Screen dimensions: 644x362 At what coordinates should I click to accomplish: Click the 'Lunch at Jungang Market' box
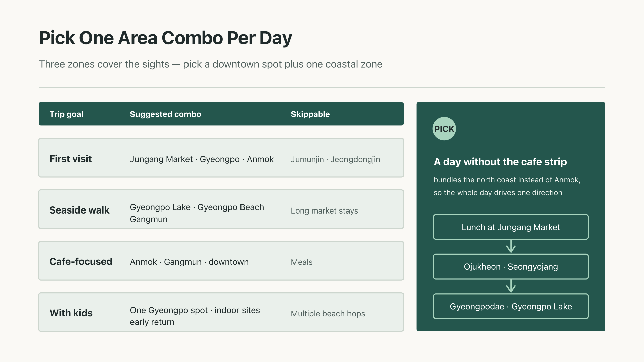[511, 227]
